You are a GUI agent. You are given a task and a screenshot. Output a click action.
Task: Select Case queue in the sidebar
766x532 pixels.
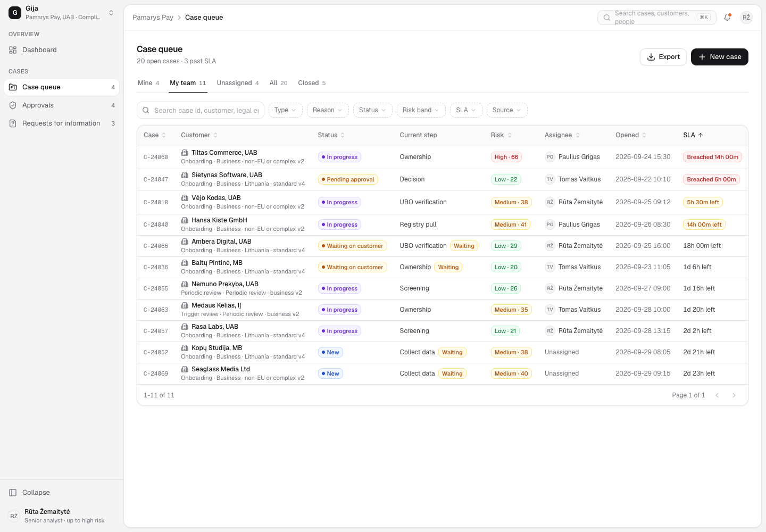62,87
